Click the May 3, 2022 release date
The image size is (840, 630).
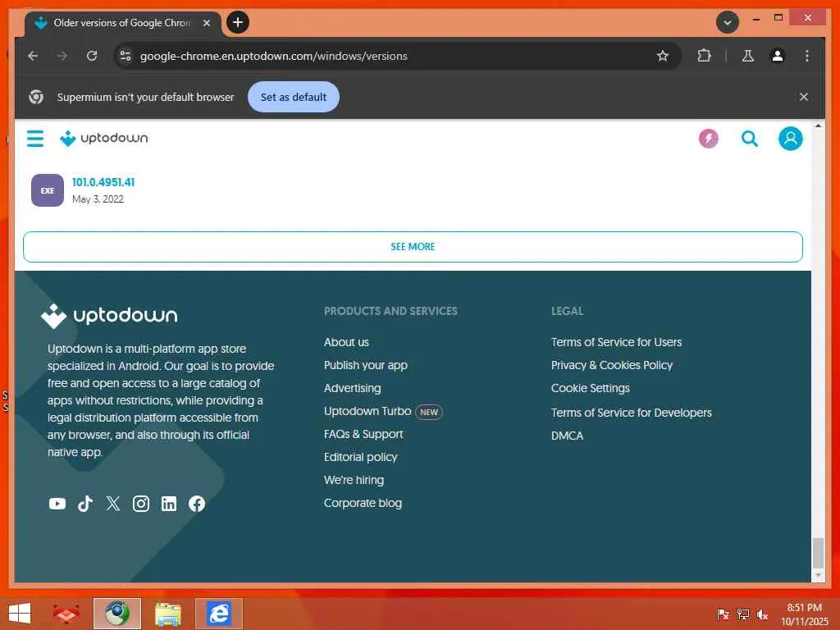click(98, 199)
